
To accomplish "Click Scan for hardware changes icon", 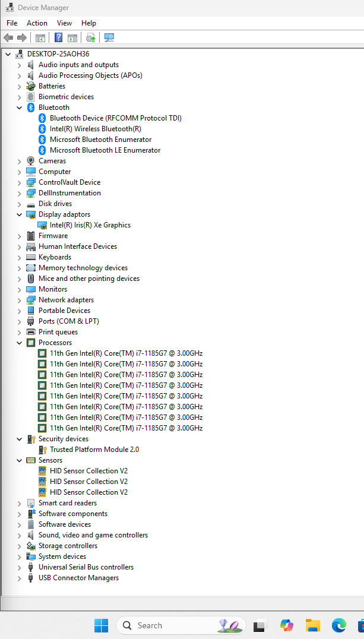I will click(x=109, y=38).
